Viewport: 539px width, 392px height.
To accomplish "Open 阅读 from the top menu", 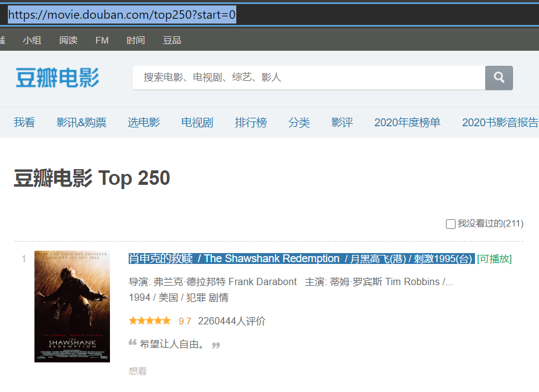I will [68, 40].
